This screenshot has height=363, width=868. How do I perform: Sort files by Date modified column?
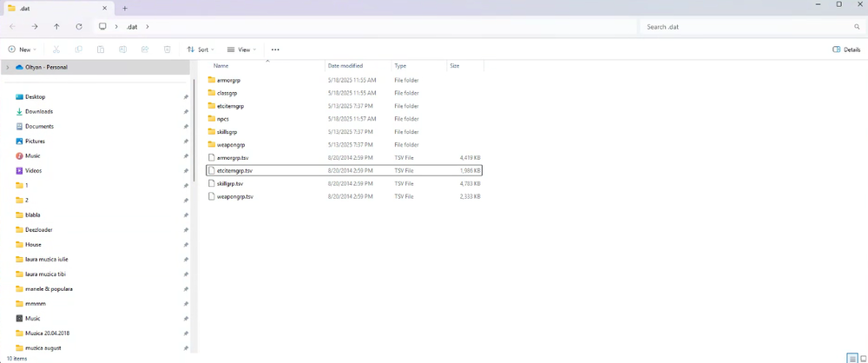(345, 66)
